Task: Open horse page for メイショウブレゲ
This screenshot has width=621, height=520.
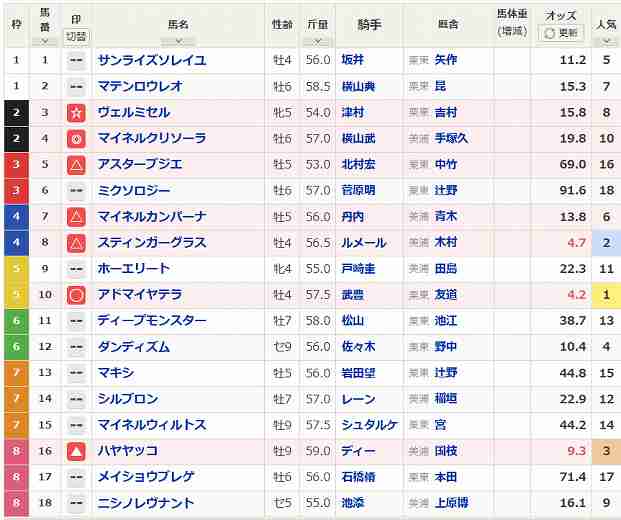Action: coord(146,477)
